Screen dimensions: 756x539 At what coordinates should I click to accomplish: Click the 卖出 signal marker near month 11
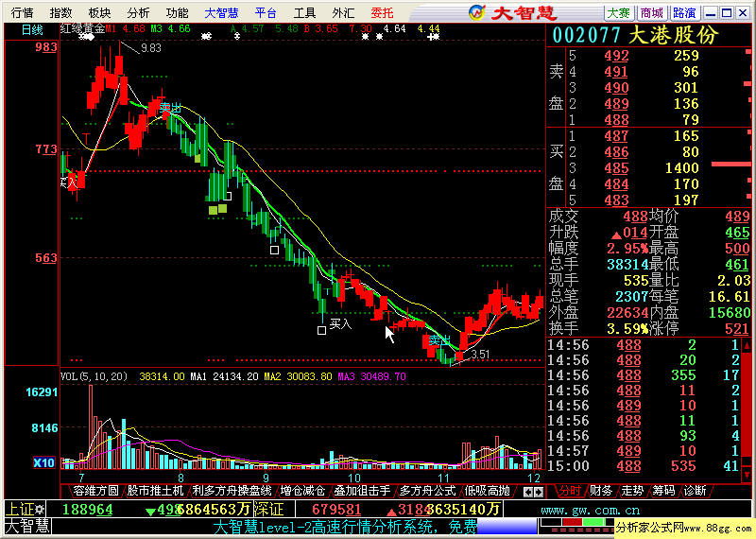438,340
